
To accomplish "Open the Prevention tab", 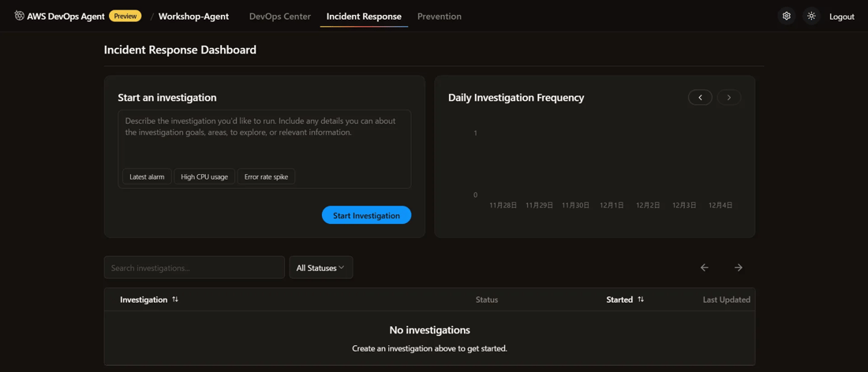I will (440, 17).
